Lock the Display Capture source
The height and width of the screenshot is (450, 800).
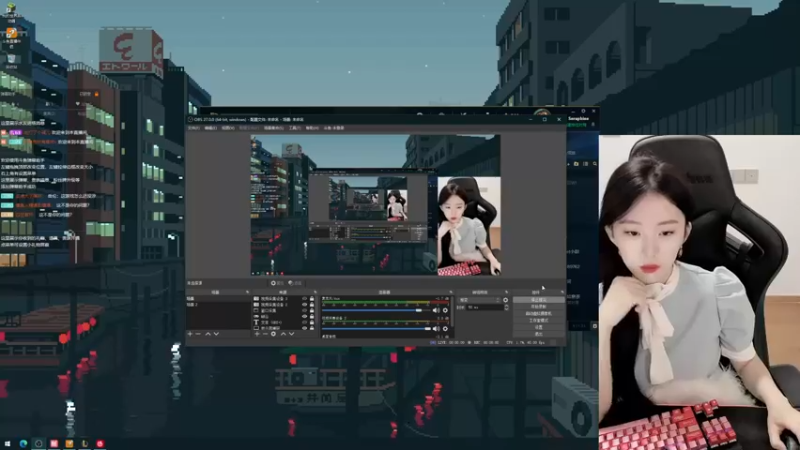coord(312,328)
